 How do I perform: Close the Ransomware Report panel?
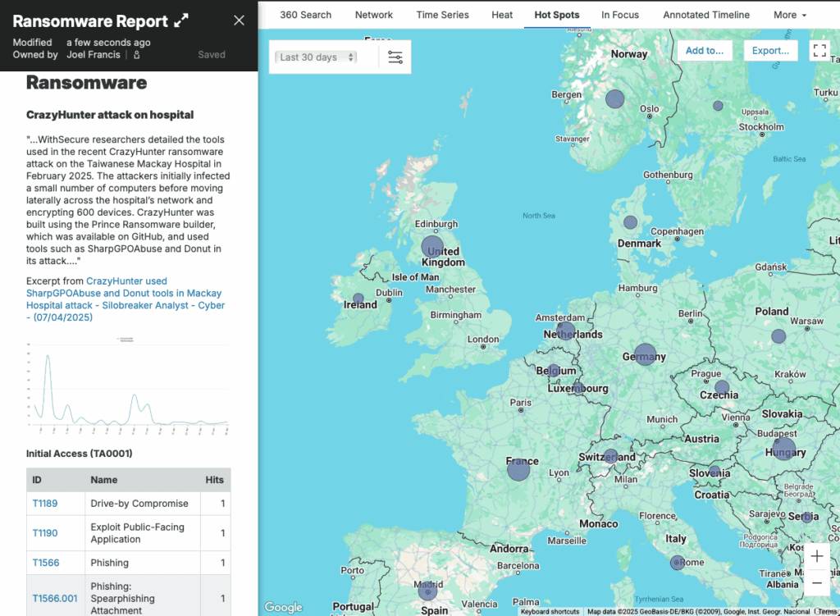click(x=239, y=21)
